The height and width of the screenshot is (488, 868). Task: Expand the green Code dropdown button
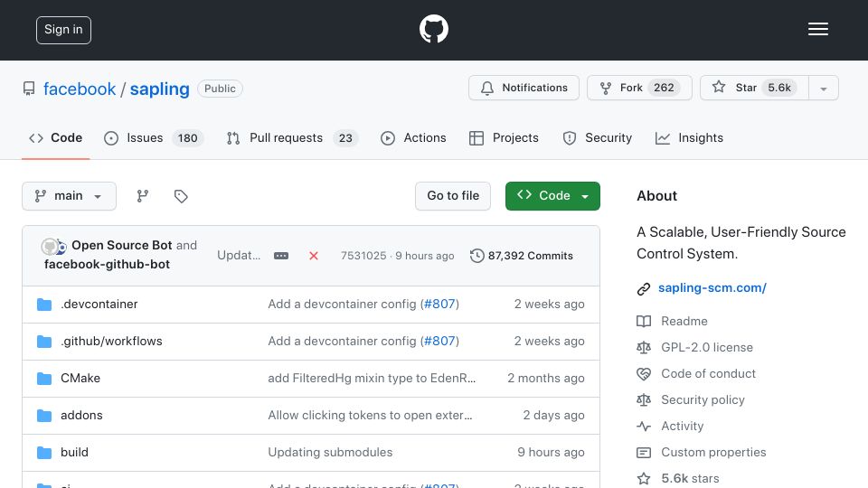coord(552,196)
